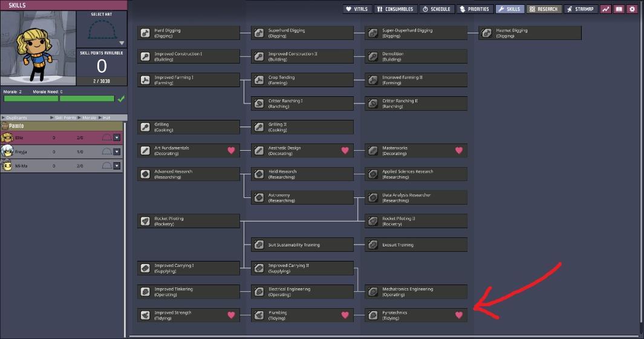Select the Improved Construction II skill

click(302, 56)
